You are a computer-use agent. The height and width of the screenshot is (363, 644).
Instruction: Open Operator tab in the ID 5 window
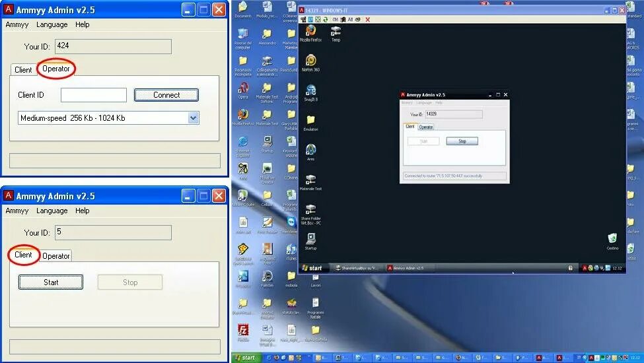(x=56, y=256)
